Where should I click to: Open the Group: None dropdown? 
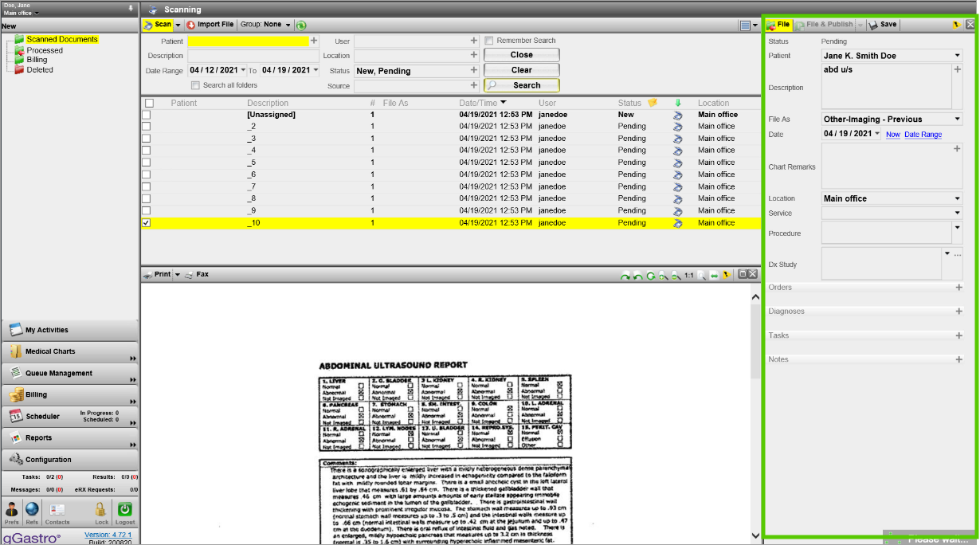tap(265, 25)
